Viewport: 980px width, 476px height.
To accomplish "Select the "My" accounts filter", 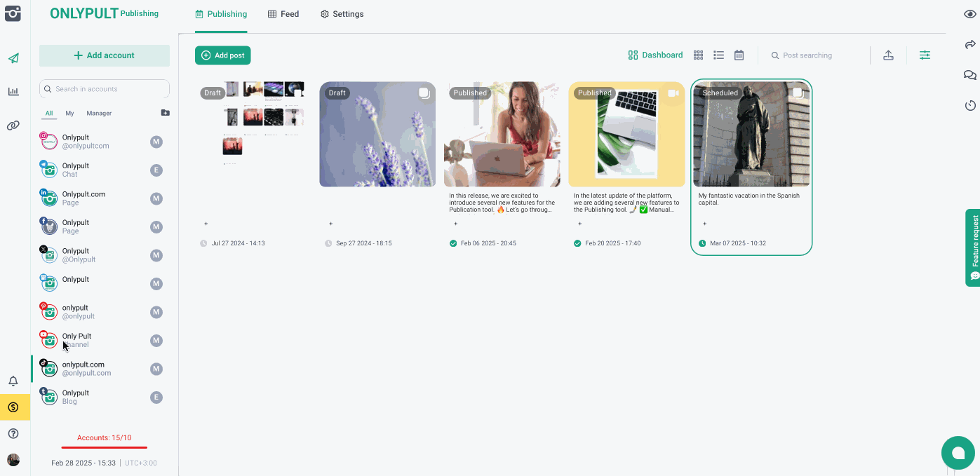I will [x=69, y=113].
